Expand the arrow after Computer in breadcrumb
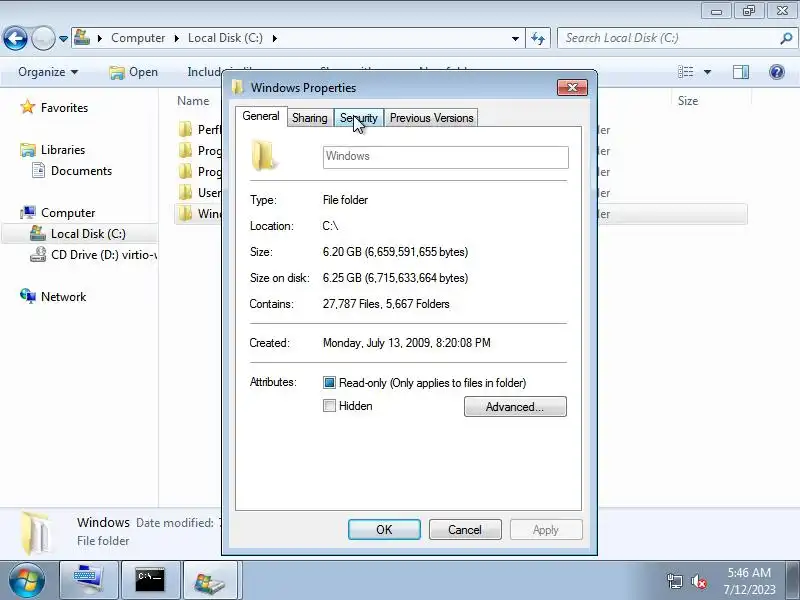Viewport: 800px width, 600px height. pyautogui.click(x=177, y=38)
